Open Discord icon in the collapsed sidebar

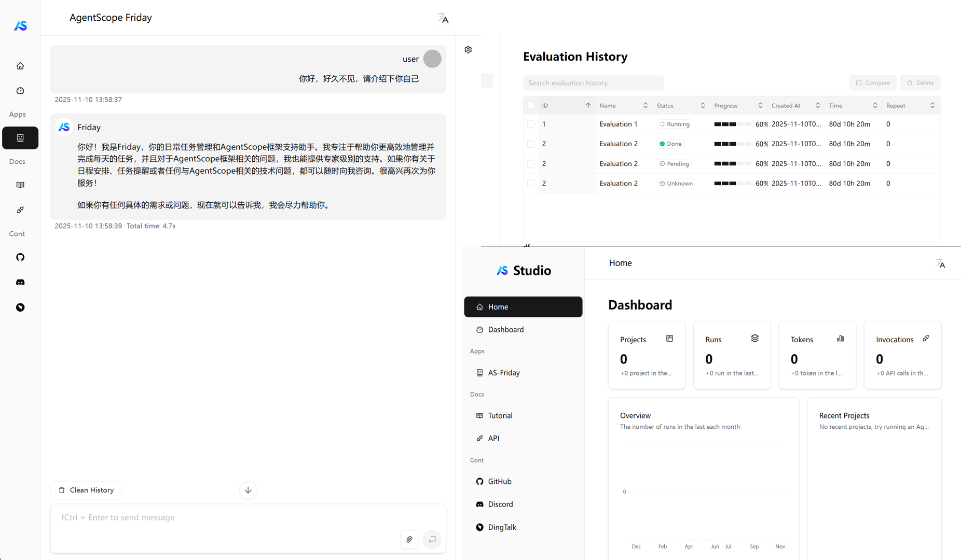[20, 282]
